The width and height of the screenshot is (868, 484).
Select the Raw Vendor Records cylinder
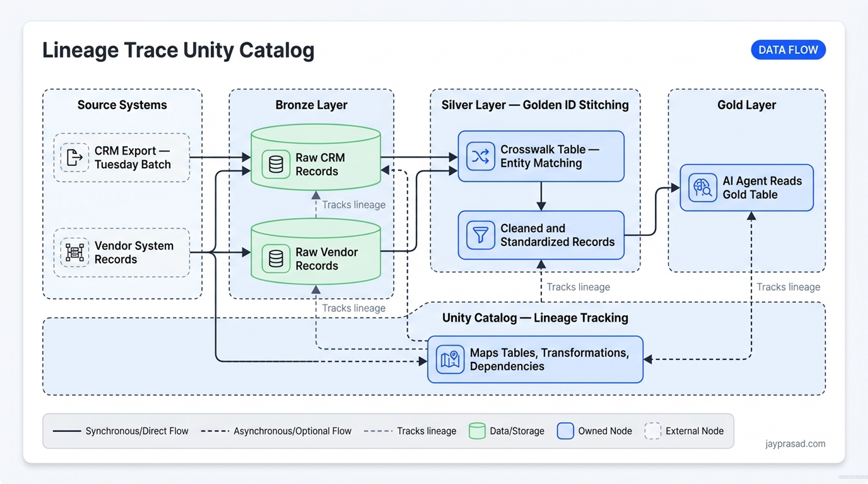coord(316,251)
